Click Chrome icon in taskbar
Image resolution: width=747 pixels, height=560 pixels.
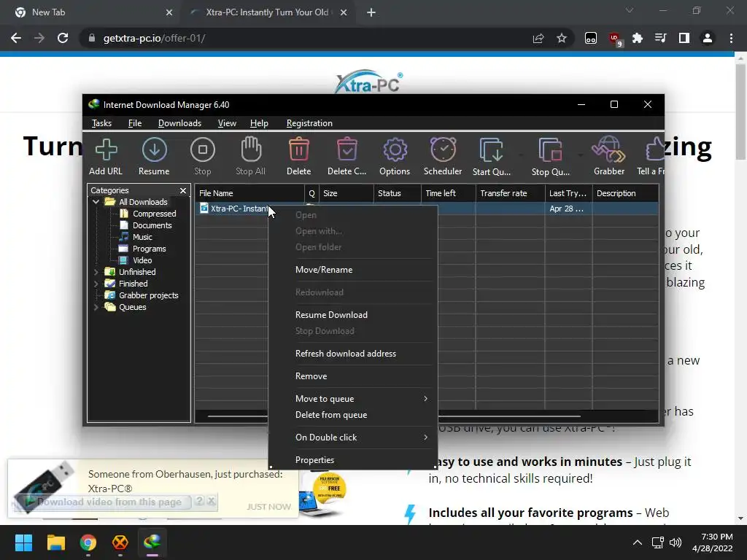(x=88, y=542)
